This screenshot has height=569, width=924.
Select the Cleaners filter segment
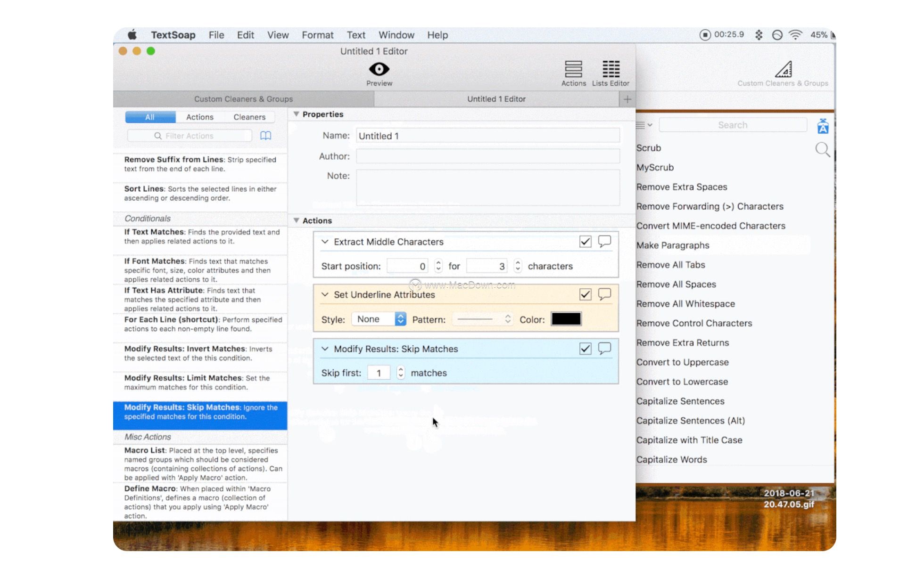click(x=249, y=117)
